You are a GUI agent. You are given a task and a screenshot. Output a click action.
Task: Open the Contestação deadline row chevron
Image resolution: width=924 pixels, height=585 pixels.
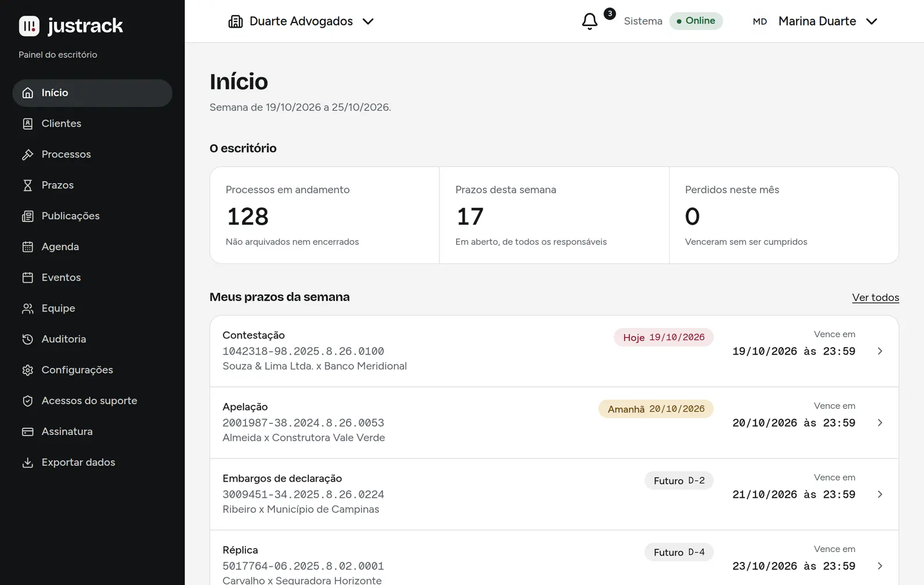pos(880,351)
